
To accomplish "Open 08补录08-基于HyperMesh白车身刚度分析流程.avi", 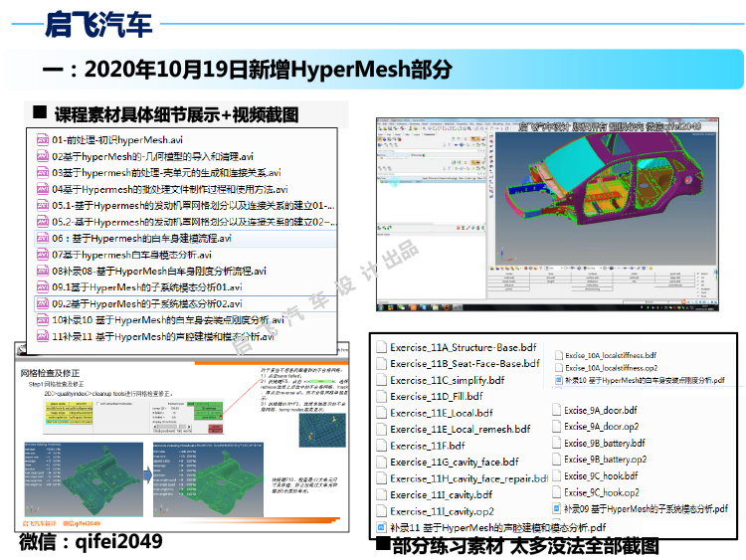I will 159,272.
